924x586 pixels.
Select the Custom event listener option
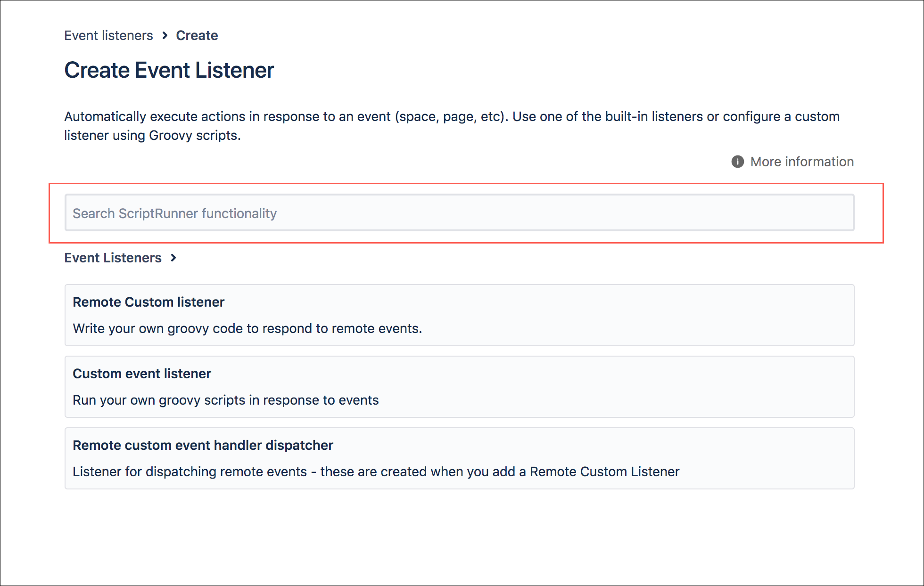coord(459,387)
